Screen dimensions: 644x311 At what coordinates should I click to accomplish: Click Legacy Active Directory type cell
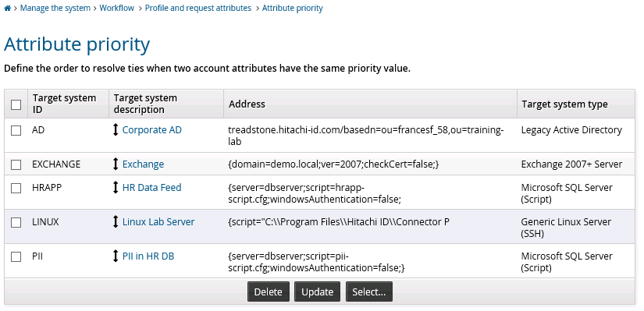click(576, 136)
